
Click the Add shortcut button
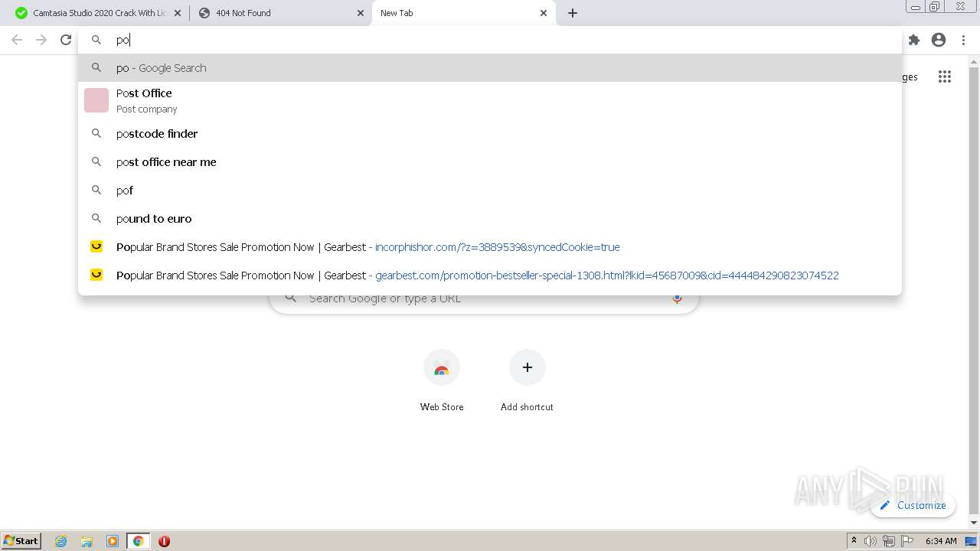coord(527,381)
